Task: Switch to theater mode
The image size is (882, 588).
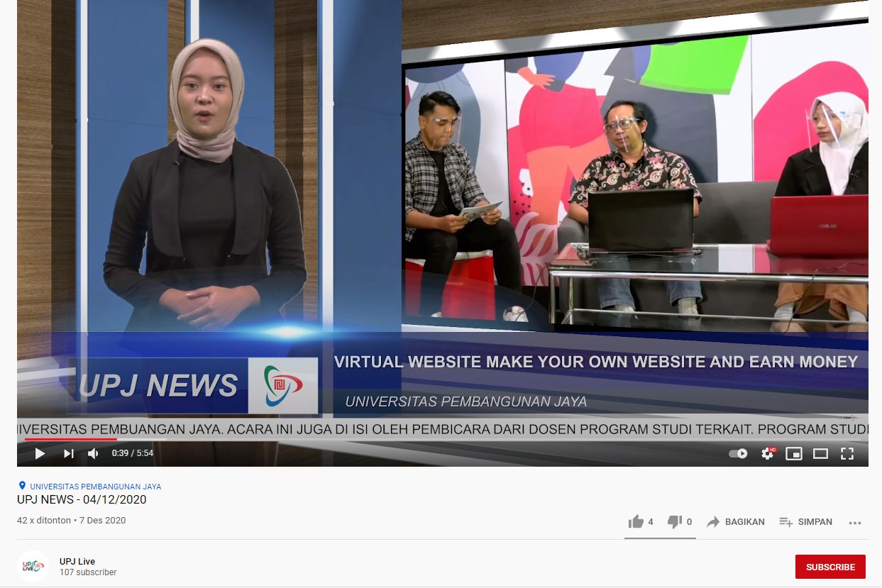Action: click(820, 453)
